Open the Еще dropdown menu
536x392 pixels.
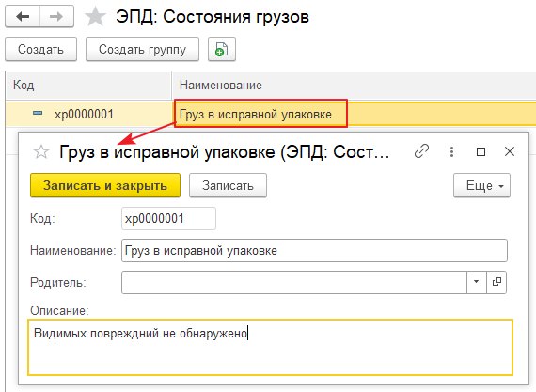(x=481, y=185)
